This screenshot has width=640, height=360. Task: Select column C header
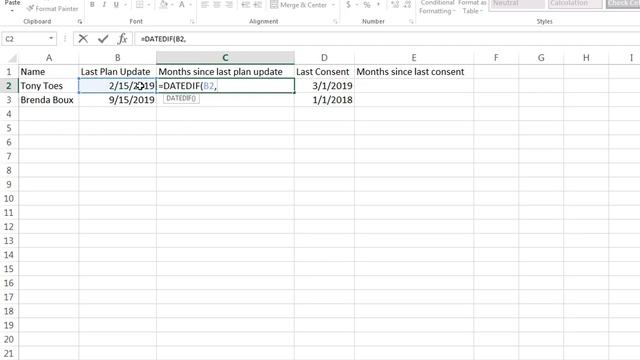pos(225,58)
